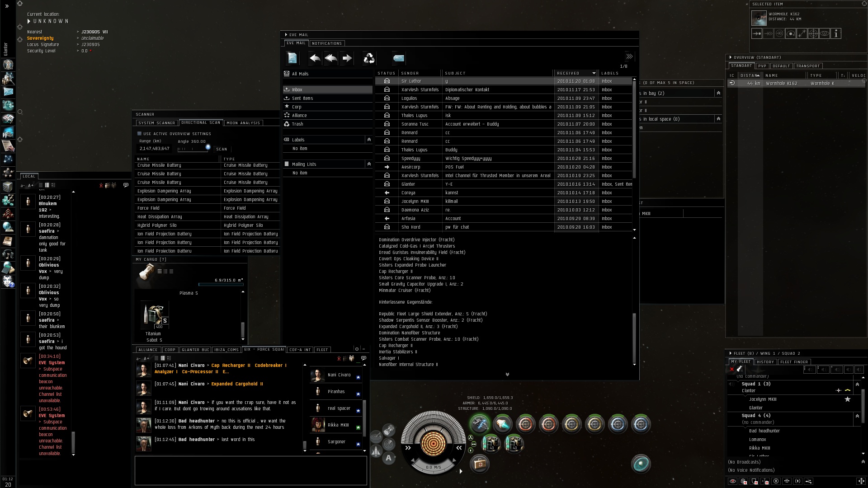Click the reply to all arrow
This screenshot has height=488, width=868.
[x=331, y=58]
